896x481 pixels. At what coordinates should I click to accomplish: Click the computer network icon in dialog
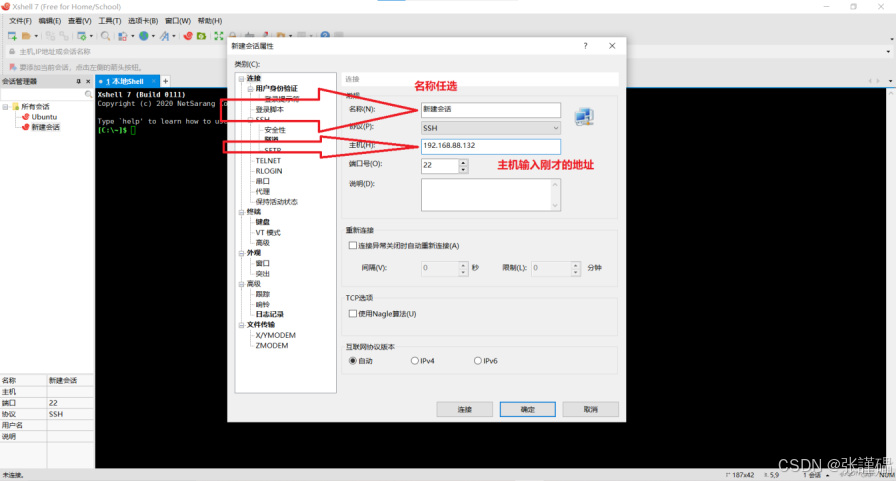click(584, 116)
